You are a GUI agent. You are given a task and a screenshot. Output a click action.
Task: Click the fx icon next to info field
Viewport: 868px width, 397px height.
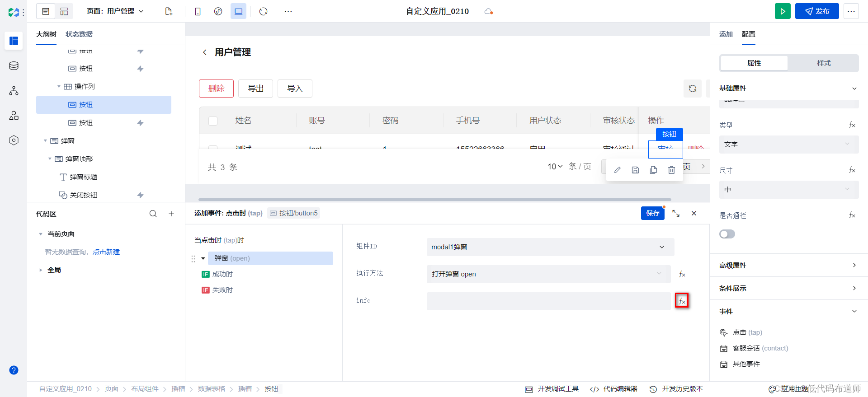click(x=682, y=301)
